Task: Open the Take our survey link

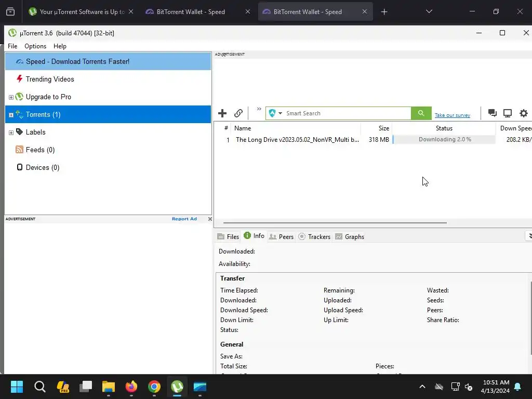Action: pos(453,115)
